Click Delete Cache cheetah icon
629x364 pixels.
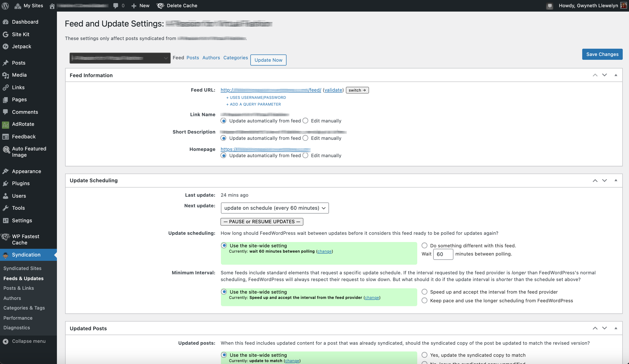click(x=160, y=6)
